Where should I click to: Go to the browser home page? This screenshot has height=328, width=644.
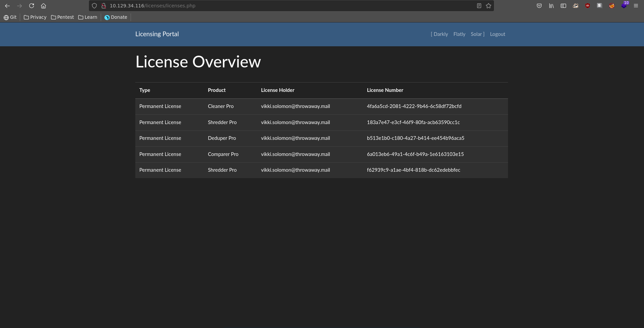pyautogui.click(x=43, y=6)
